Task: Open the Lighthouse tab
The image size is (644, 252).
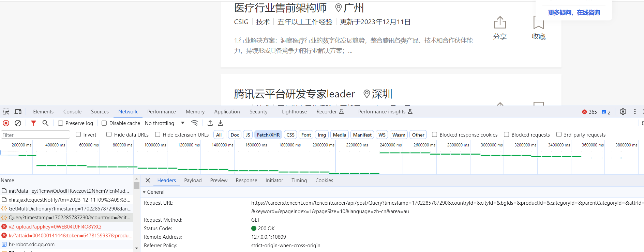Action: 294,112
